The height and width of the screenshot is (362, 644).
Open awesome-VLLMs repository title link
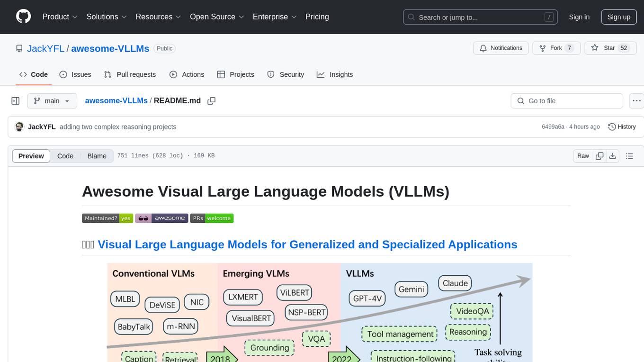110,48
